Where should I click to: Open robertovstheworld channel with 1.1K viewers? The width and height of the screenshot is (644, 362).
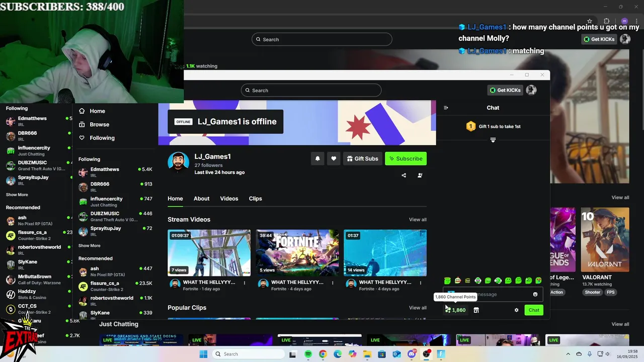point(115,301)
